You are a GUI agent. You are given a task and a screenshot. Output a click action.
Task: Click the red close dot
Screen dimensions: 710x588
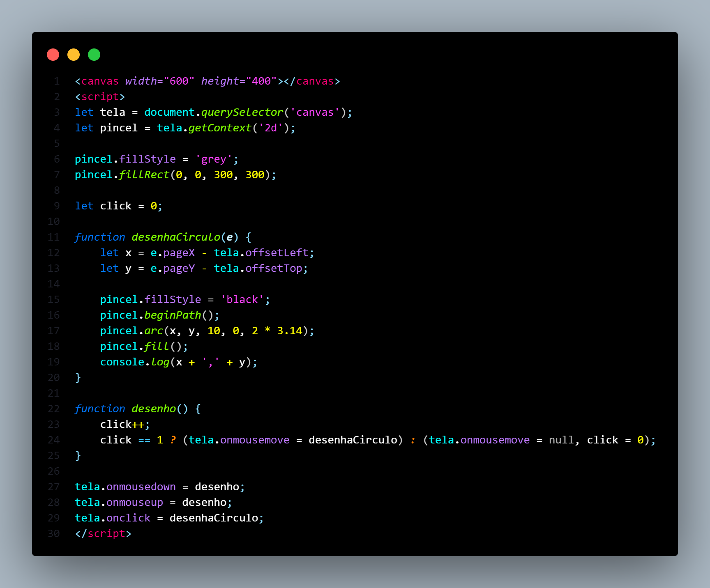53,55
